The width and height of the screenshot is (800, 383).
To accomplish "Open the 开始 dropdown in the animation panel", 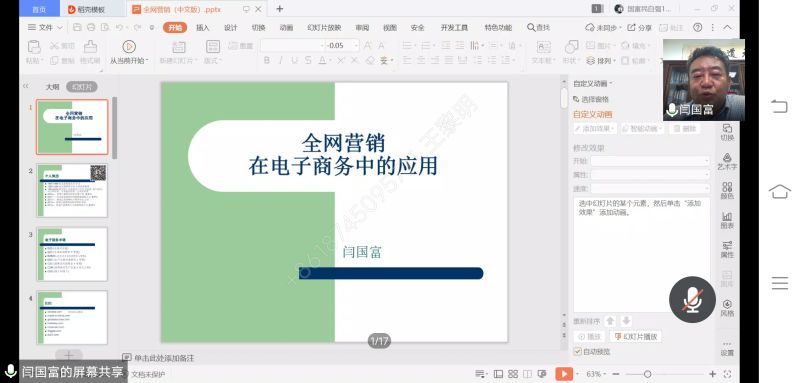I will [650, 161].
